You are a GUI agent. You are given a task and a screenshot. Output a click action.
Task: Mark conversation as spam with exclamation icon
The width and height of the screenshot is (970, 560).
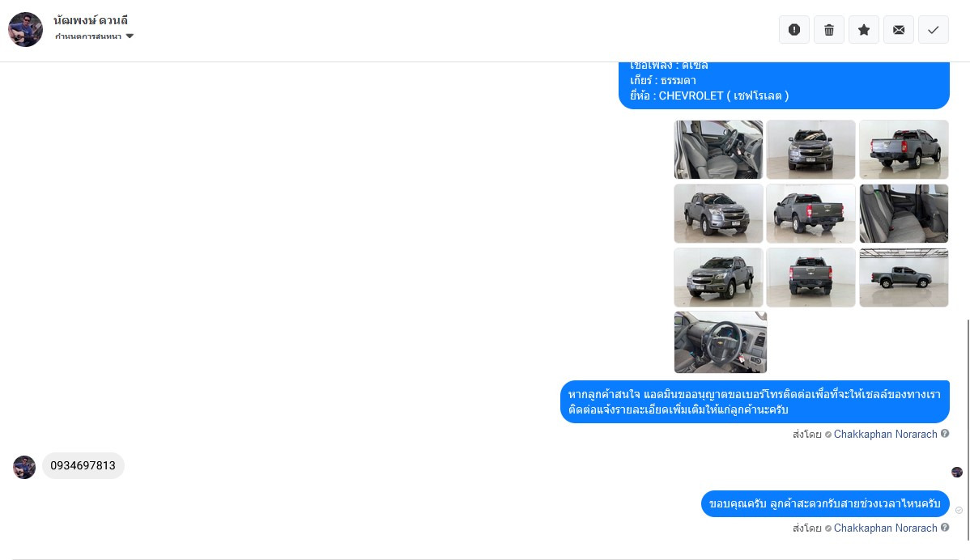(794, 30)
